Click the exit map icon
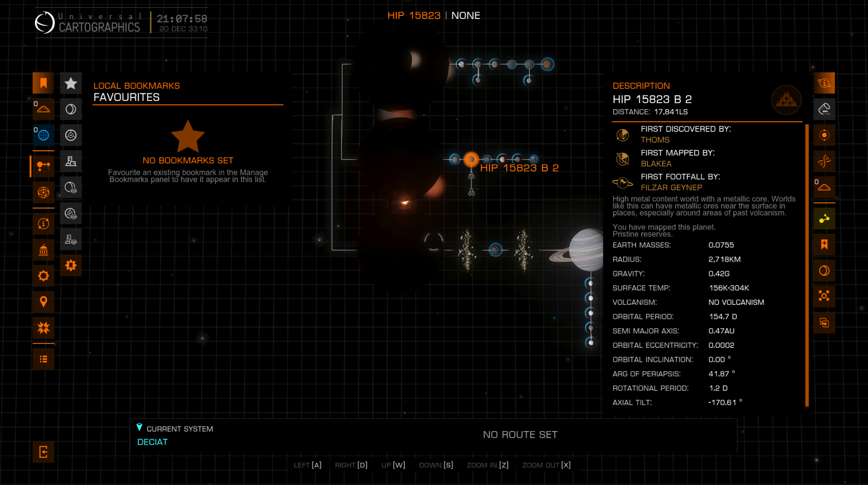 43,452
